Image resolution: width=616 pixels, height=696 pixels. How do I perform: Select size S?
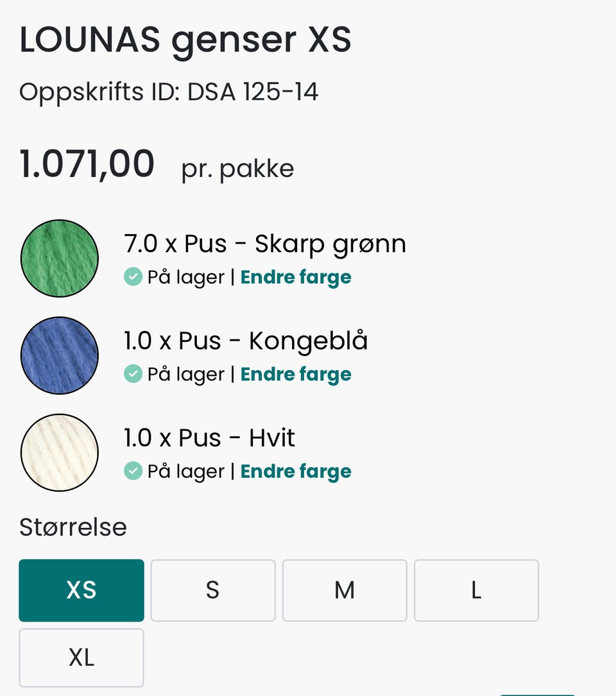[x=213, y=590]
